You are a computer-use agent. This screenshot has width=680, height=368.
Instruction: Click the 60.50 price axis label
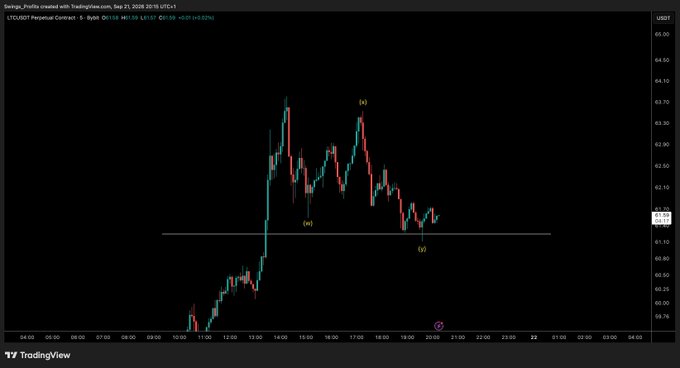[x=662, y=275]
